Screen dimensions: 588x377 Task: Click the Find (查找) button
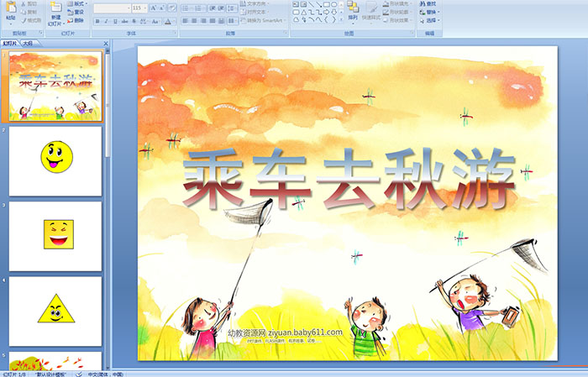pos(428,3)
